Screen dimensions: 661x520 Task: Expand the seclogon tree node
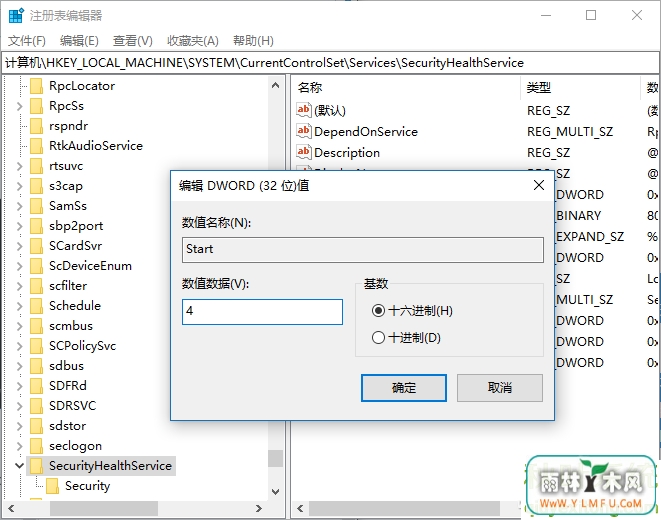tap(19, 446)
